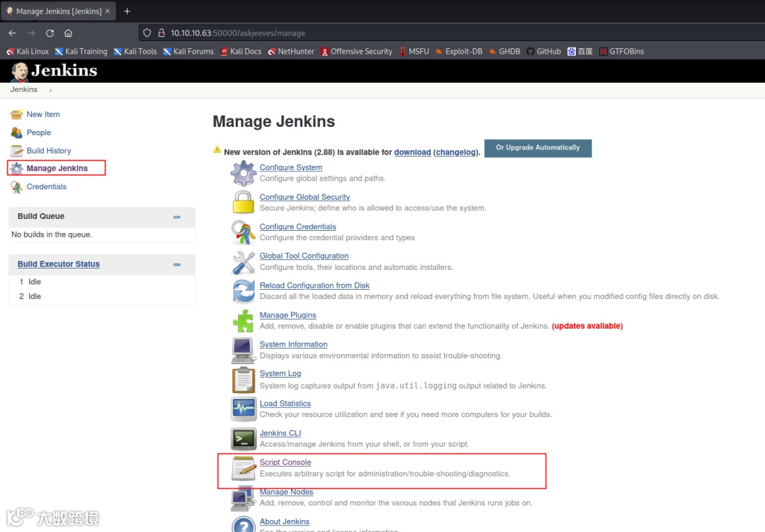Click the Configure System gear icon
This screenshot has height=532, width=765.
pyautogui.click(x=243, y=173)
